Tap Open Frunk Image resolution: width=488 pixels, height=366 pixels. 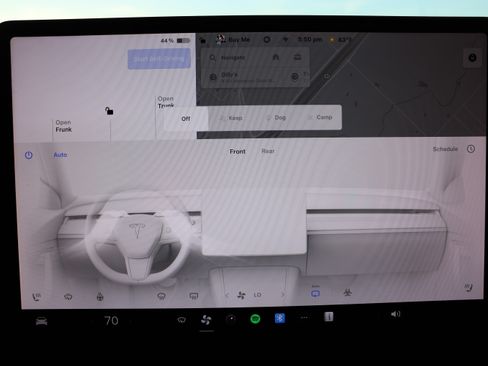63,126
